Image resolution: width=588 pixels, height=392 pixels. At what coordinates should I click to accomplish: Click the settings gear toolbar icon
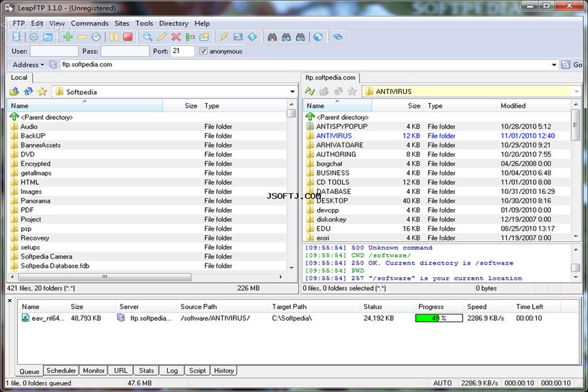[34, 37]
